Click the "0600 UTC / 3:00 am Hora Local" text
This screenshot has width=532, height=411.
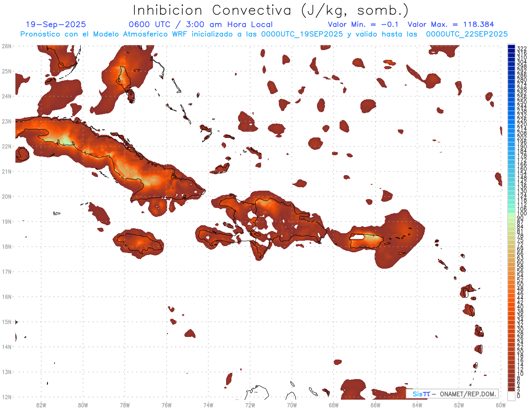(x=200, y=24)
